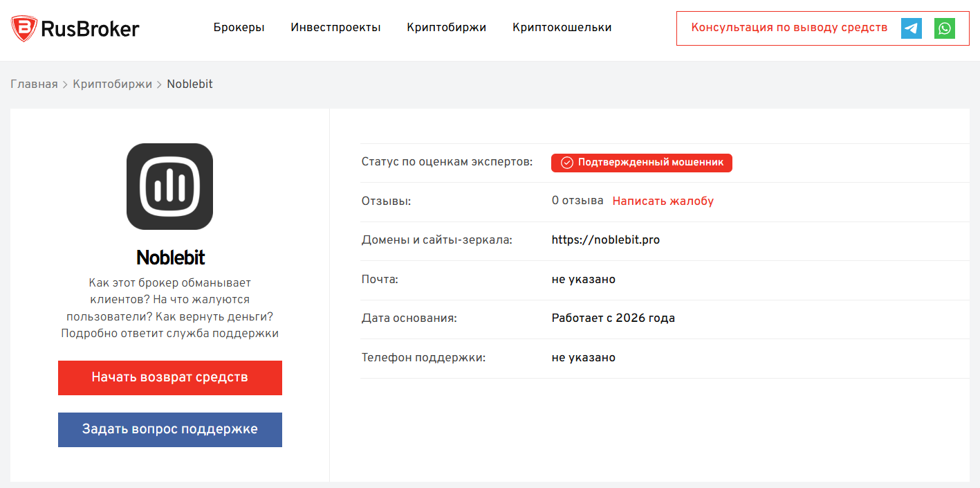Click the Noblebit bar chart logo
The width and height of the screenshot is (980, 488).
click(x=169, y=186)
